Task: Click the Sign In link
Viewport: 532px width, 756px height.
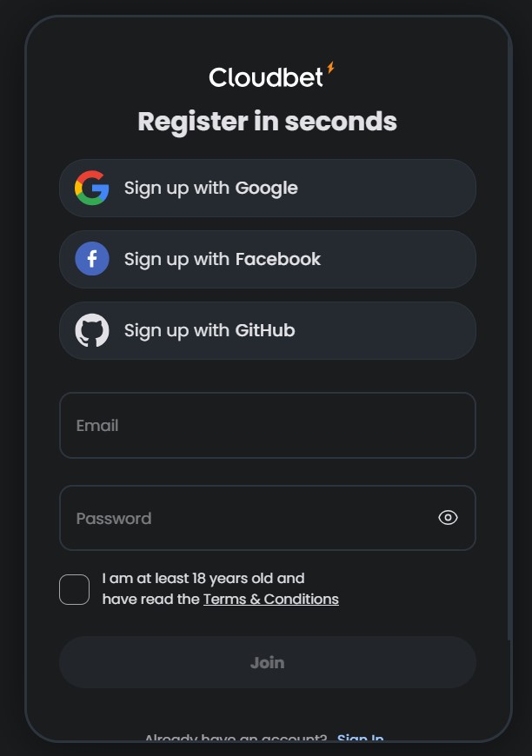Action: click(x=360, y=739)
